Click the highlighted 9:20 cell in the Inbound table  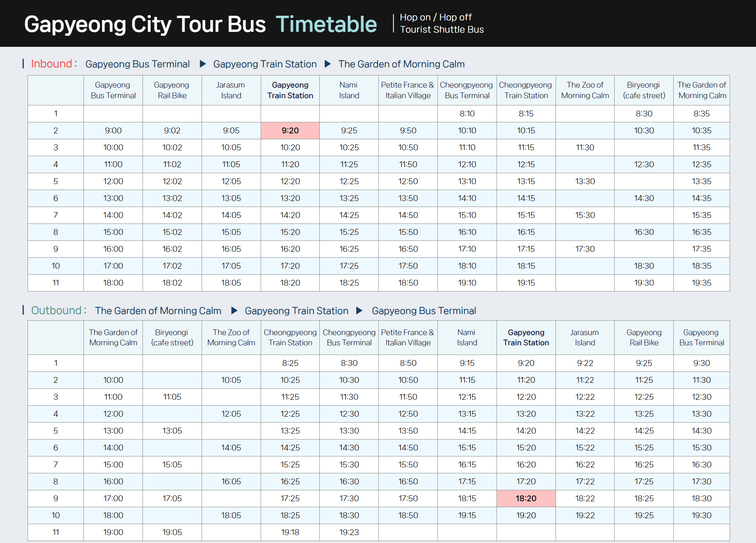(x=290, y=131)
